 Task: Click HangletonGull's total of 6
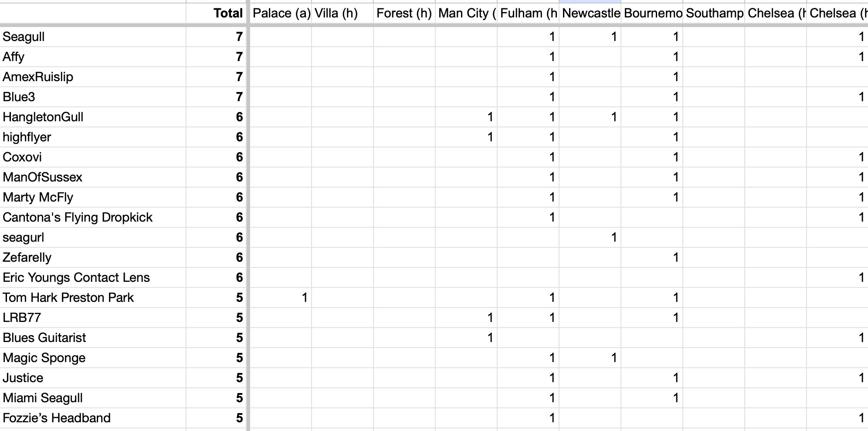(216, 117)
